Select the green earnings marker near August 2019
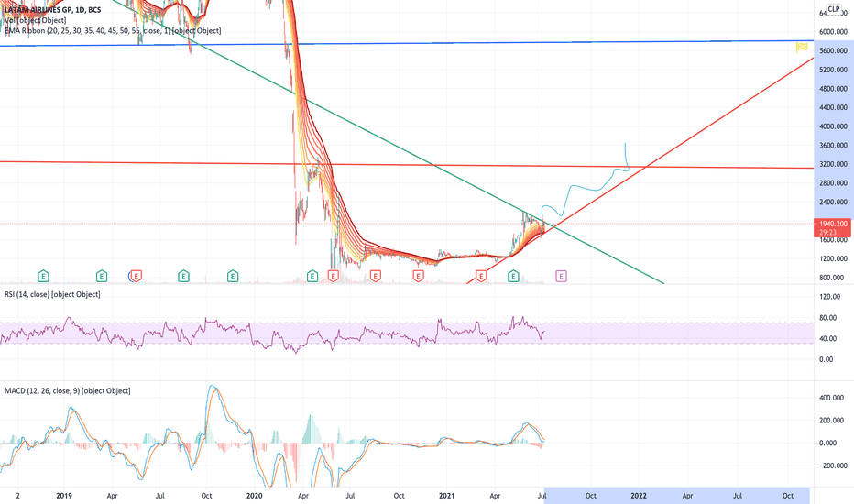The image size is (854, 504). [183, 276]
